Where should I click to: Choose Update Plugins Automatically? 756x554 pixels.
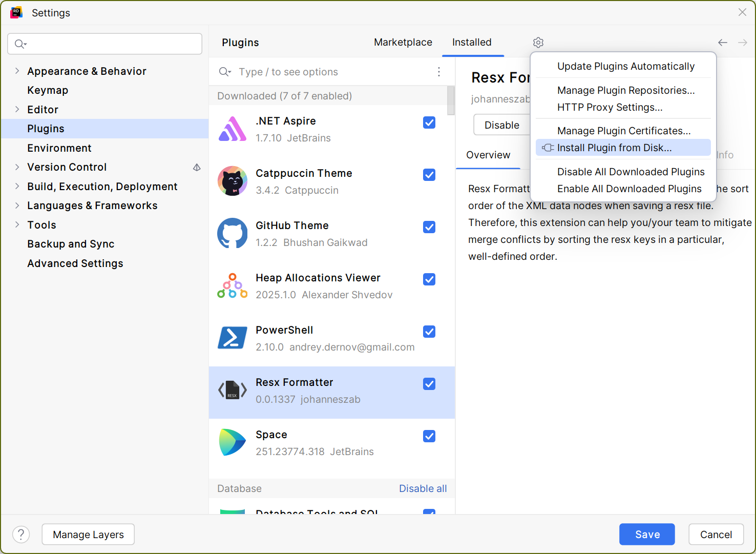pos(623,66)
